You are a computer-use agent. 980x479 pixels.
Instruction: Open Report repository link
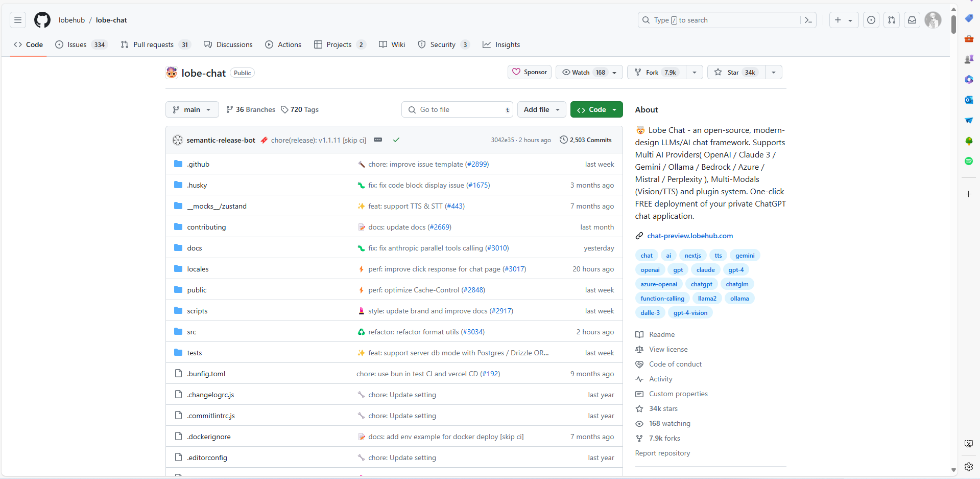662,453
